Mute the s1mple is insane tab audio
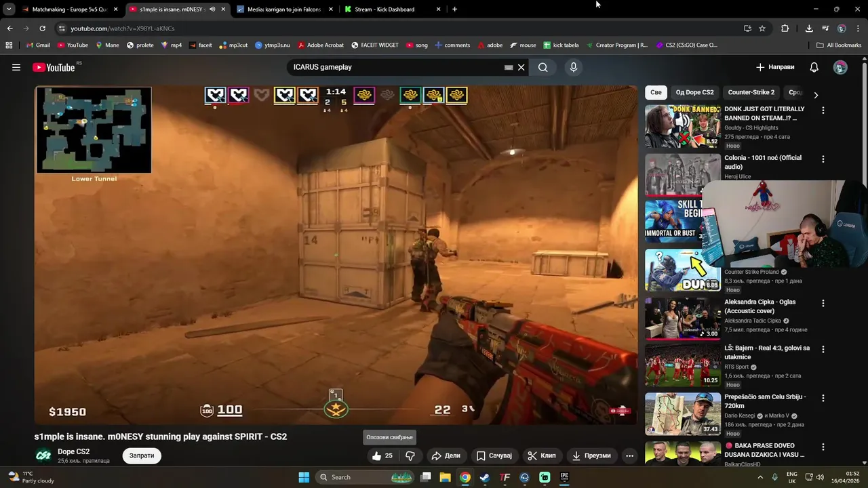 (212, 9)
